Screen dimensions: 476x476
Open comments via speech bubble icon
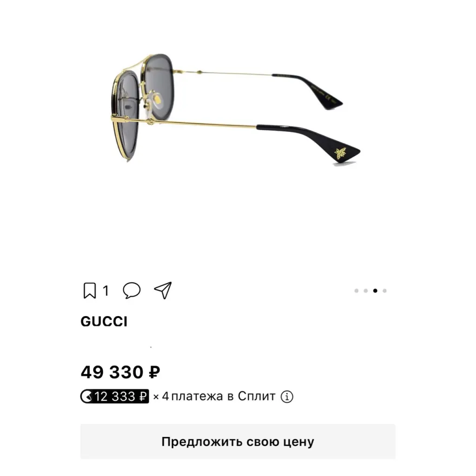click(x=132, y=291)
